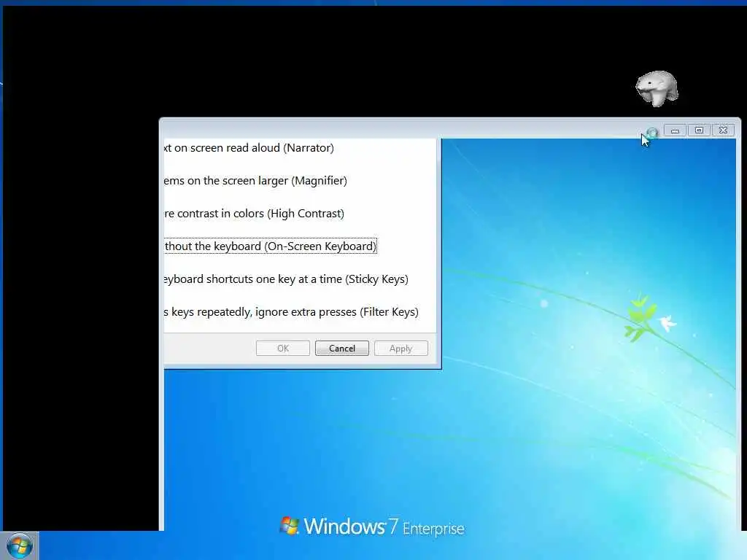Select the Magnifier screen larger option
This screenshot has width=747, height=560.
(x=255, y=181)
